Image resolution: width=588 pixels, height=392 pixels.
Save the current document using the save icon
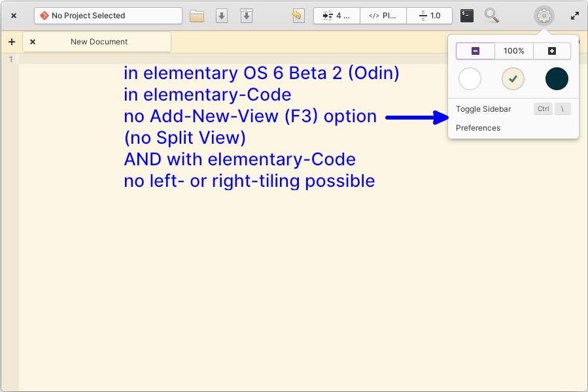point(221,15)
